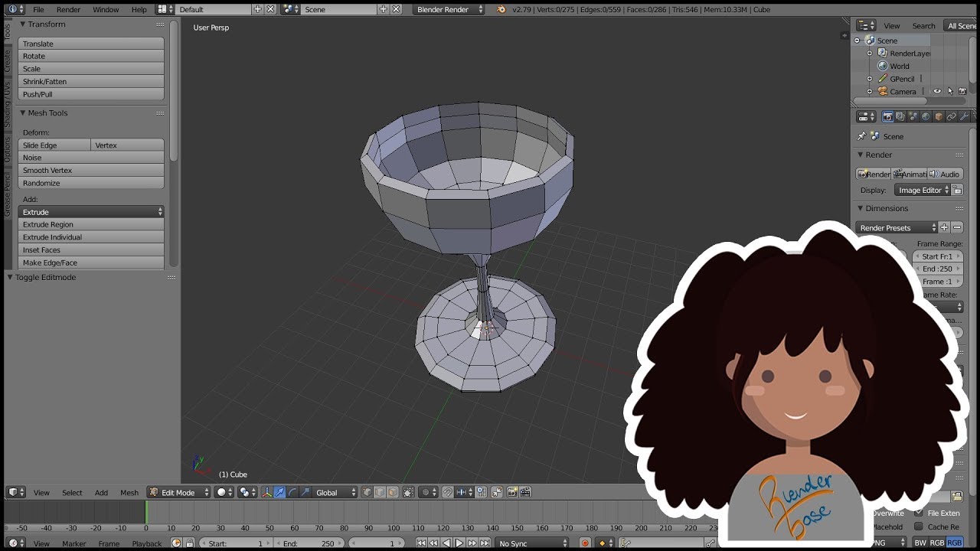Collapse the Render panel in properties
The height and width of the screenshot is (551, 980).
point(861,155)
